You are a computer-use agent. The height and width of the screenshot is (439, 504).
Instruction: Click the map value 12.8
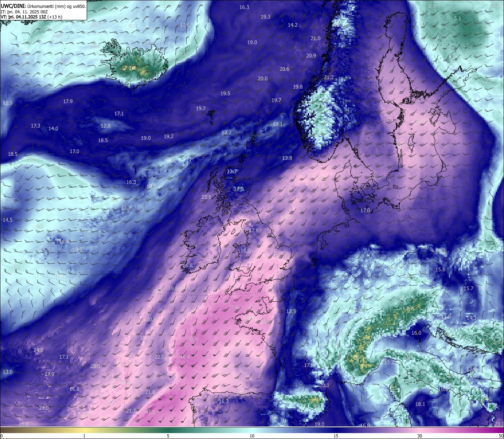106,126
